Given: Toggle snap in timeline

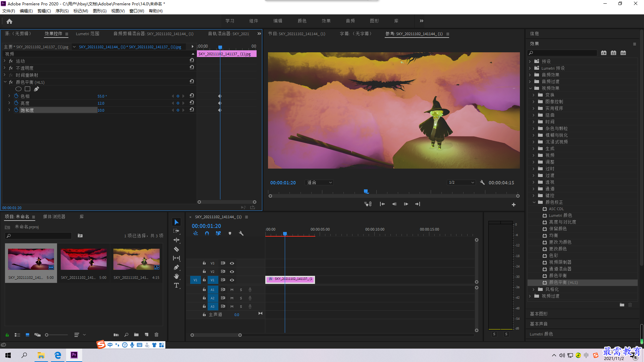Looking at the screenshot, I should tap(207, 234).
